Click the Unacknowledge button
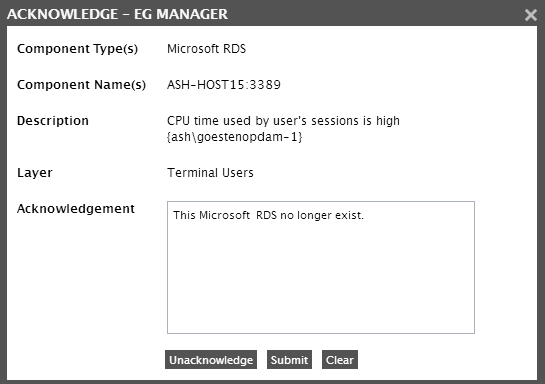 211,360
